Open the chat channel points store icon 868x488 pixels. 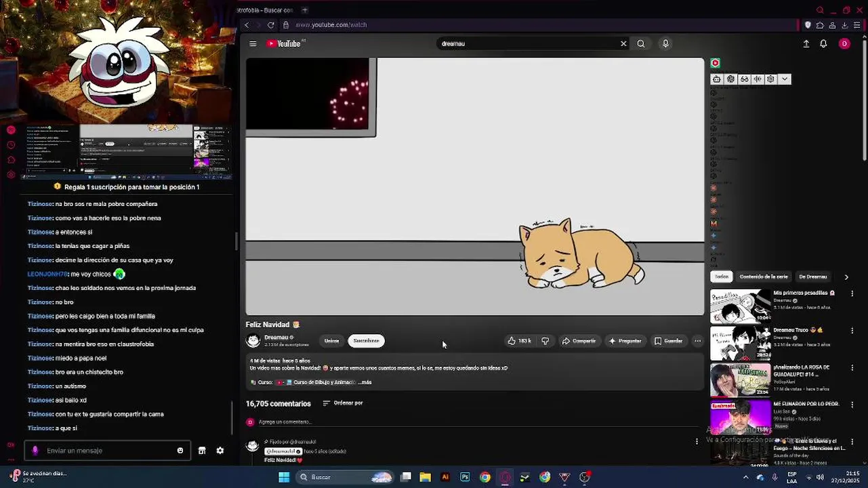tap(202, 451)
